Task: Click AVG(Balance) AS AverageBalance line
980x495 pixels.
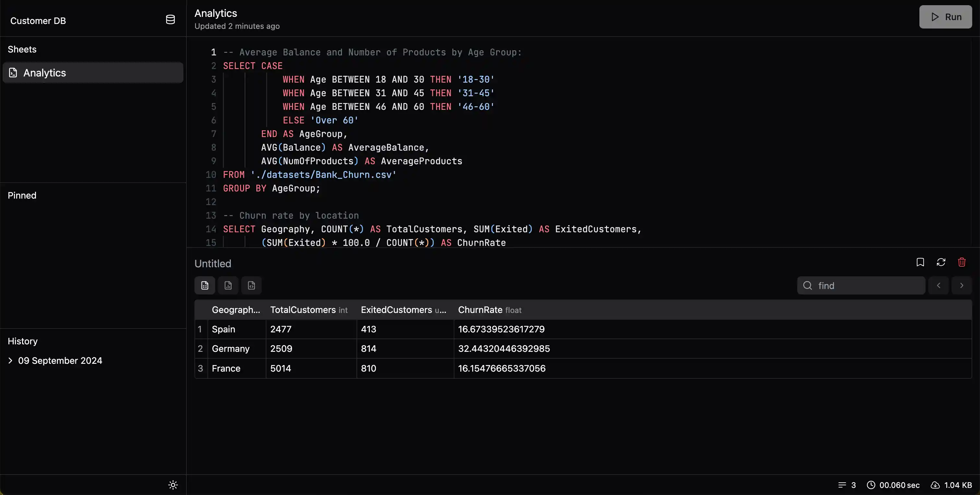Action: pyautogui.click(x=345, y=147)
